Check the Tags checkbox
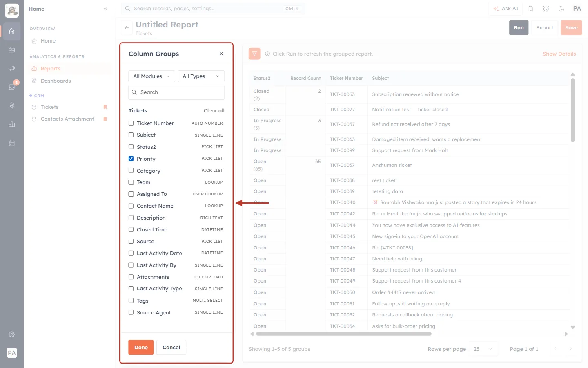The image size is (588, 368). point(131,301)
